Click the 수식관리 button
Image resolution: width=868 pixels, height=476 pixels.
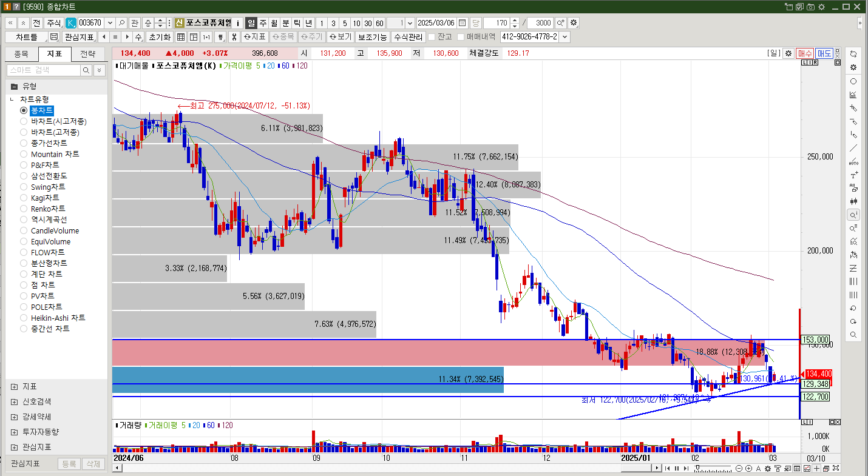click(x=408, y=37)
